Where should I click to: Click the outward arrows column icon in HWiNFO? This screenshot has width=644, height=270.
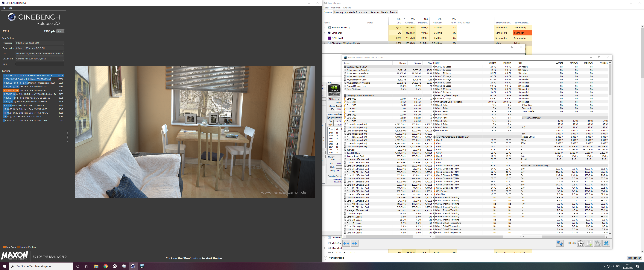coord(346,243)
